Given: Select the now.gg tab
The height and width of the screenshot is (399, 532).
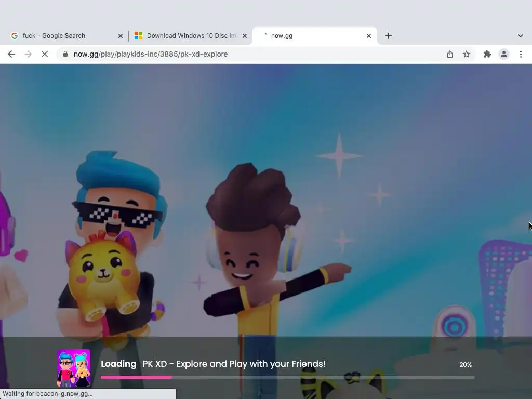Looking at the screenshot, I should (315, 36).
